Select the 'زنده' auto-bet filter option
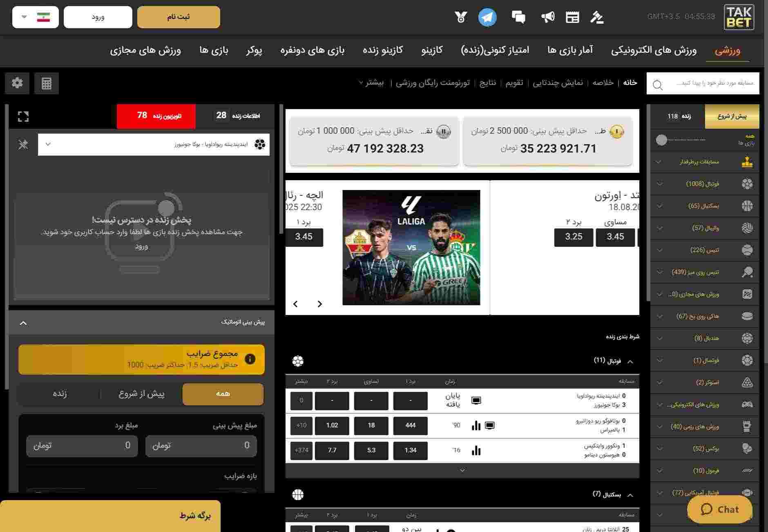This screenshot has height=532, width=768. 60,394
